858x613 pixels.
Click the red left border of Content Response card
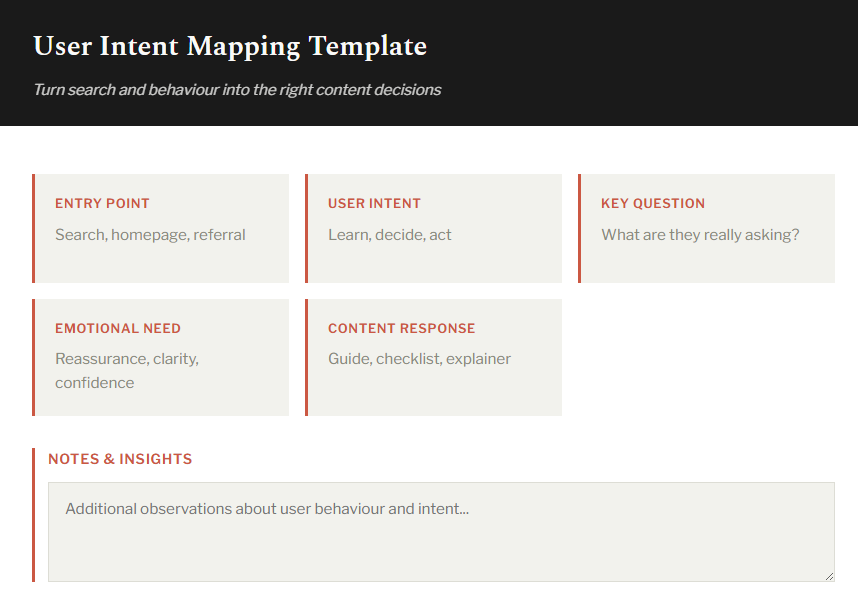[306, 357]
